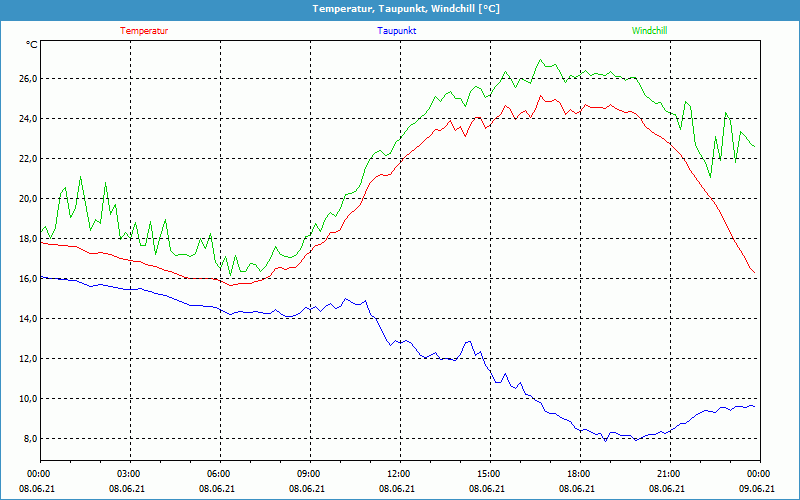Image resolution: width=800 pixels, height=500 pixels.
Task: Click the '16,0' y-axis value
Action: (28, 279)
